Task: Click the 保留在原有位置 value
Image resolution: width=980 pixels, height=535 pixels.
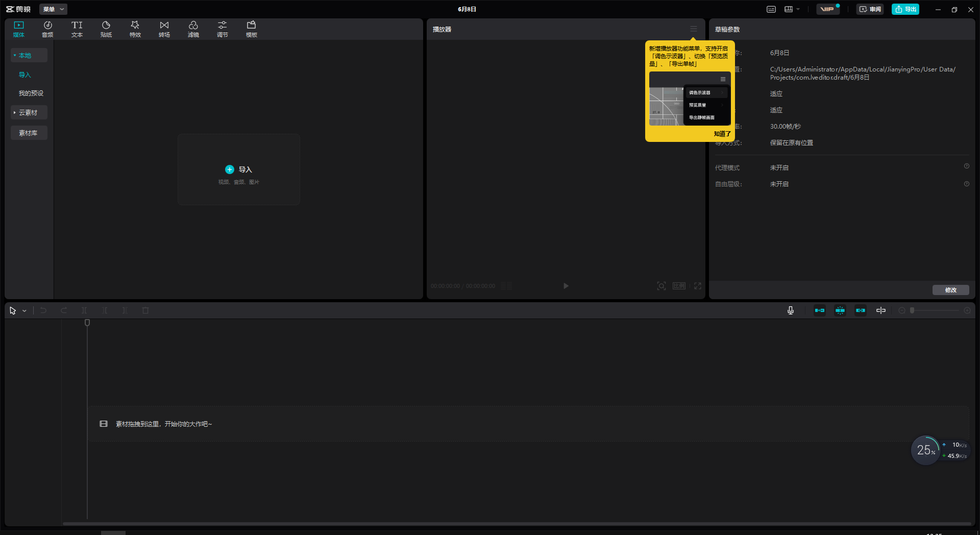Action: click(x=792, y=143)
